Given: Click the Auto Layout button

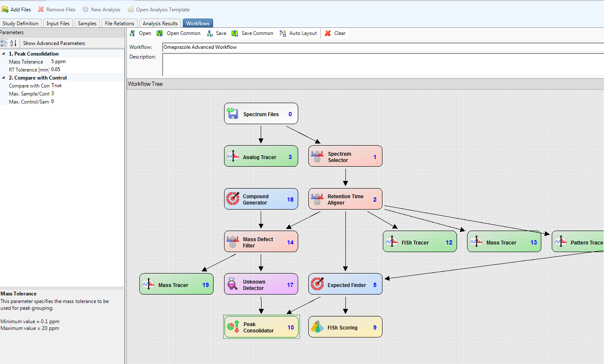Looking at the screenshot, I should pos(298,33).
